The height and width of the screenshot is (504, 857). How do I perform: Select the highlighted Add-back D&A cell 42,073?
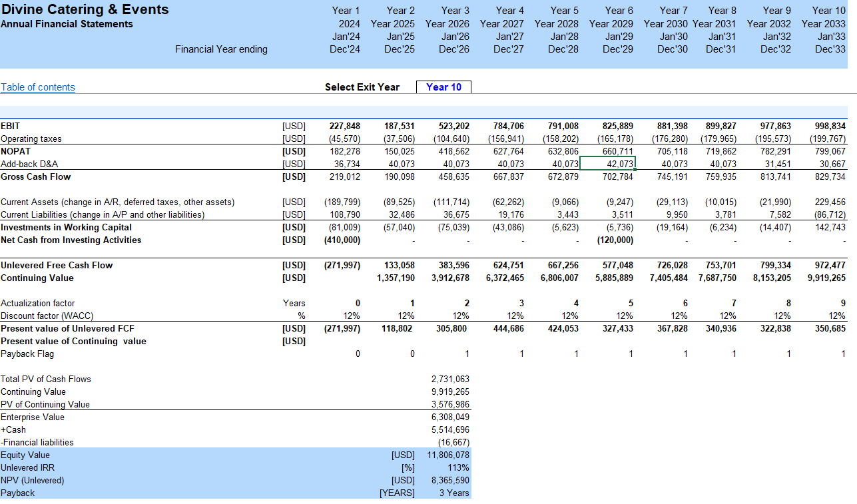tap(607, 164)
